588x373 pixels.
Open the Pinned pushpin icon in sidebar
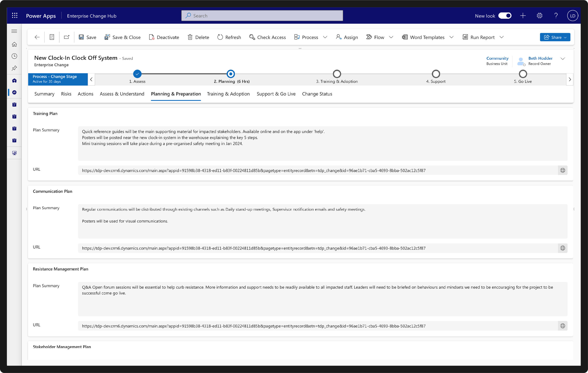tap(14, 68)
